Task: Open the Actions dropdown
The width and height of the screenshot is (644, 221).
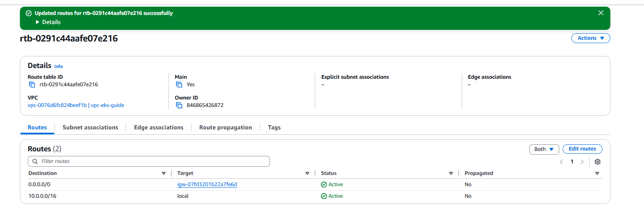Action: (x=591, y=38)
